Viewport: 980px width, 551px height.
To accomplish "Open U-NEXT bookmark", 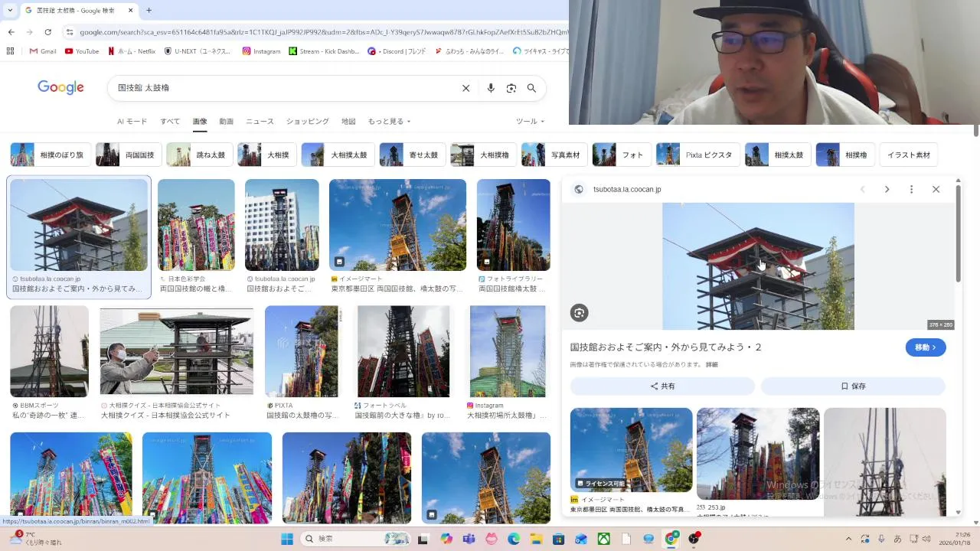I will (198, 51).
